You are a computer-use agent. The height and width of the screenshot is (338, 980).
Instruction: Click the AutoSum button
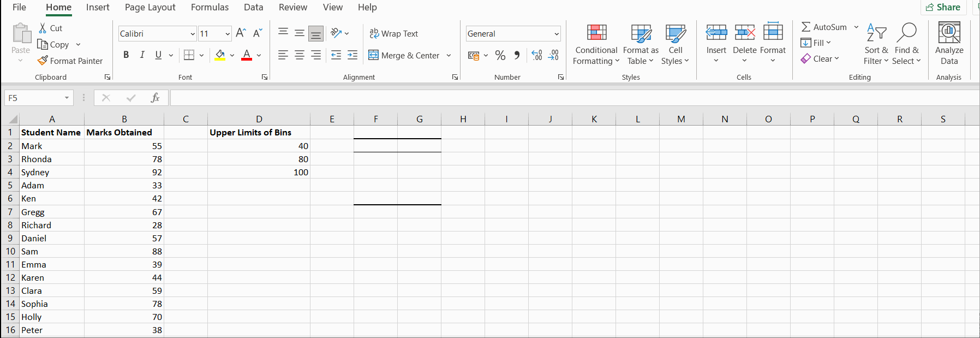824,27
